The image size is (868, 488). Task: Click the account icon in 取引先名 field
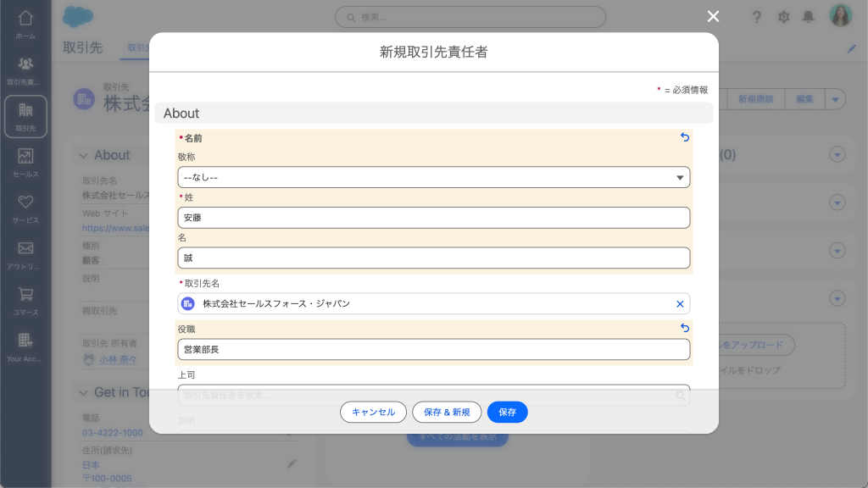point(187,304)
